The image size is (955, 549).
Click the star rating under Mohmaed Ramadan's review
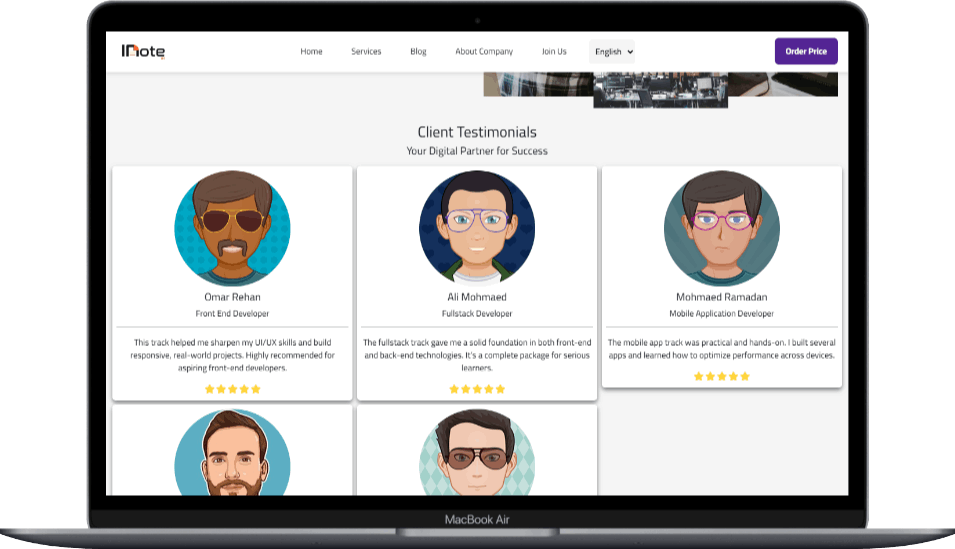click(x=722, y=377)
